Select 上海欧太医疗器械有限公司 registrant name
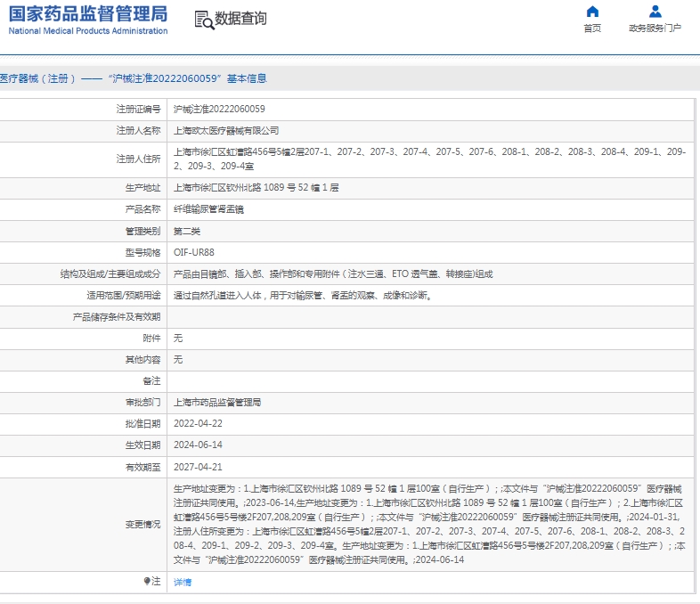 (x=226, y=131)
